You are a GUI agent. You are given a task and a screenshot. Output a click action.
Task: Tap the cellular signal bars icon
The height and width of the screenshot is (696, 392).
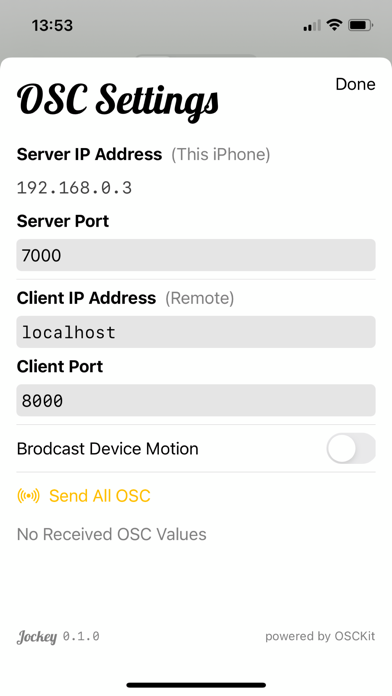(312, 26)
